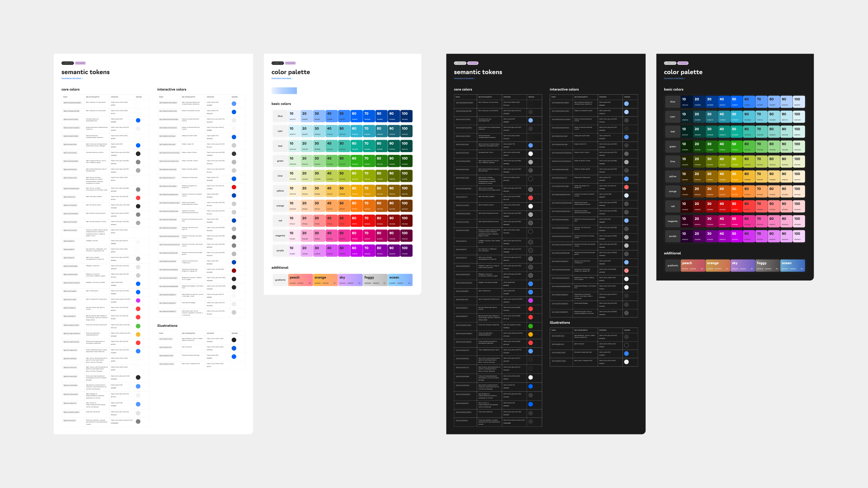Click version 1.0.0 badge in light color palette frame

tap(278, 63)
